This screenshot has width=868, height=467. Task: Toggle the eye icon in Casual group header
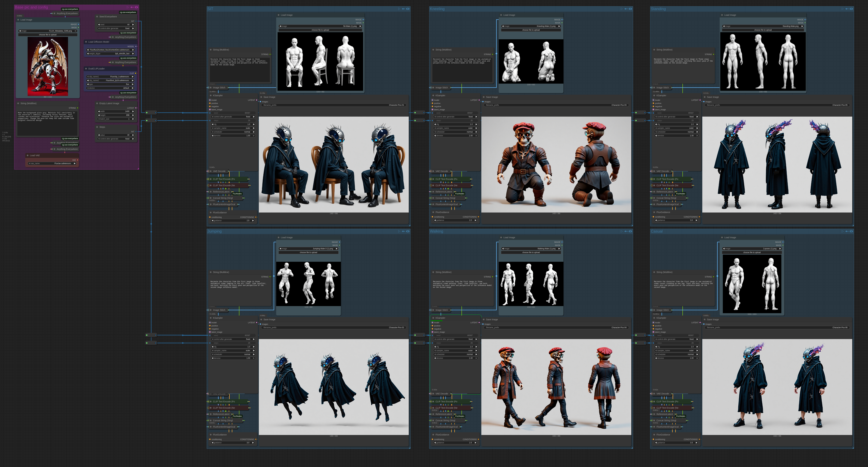tap(851, 231)
